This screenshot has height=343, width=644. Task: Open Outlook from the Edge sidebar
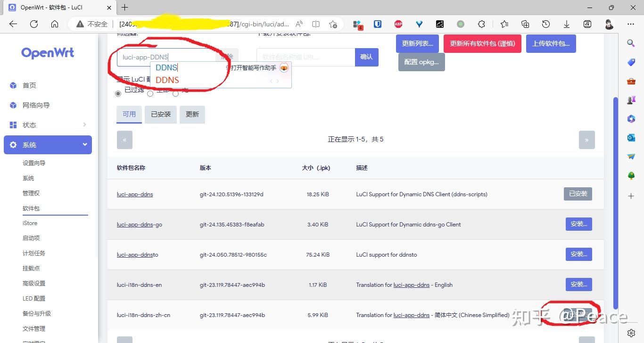pos(630,137)
